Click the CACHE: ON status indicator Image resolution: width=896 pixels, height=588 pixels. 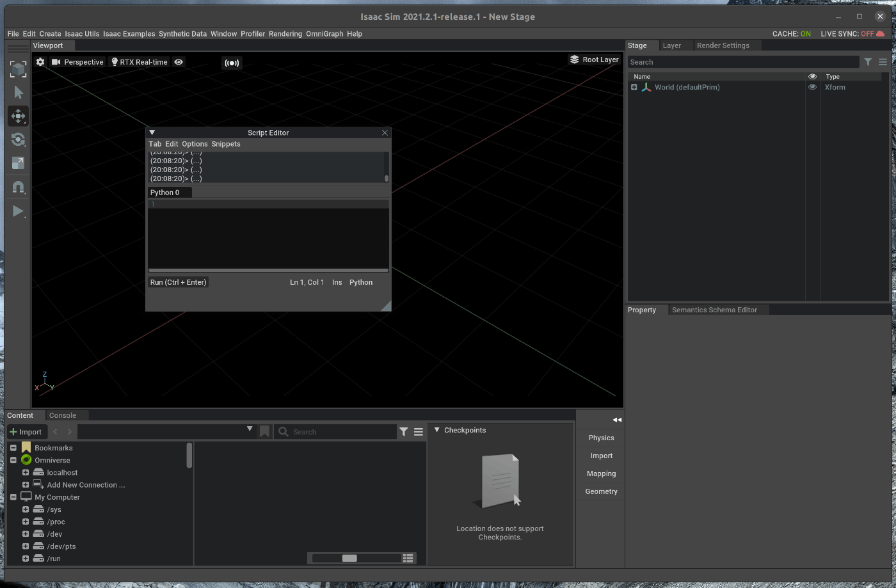791,34
